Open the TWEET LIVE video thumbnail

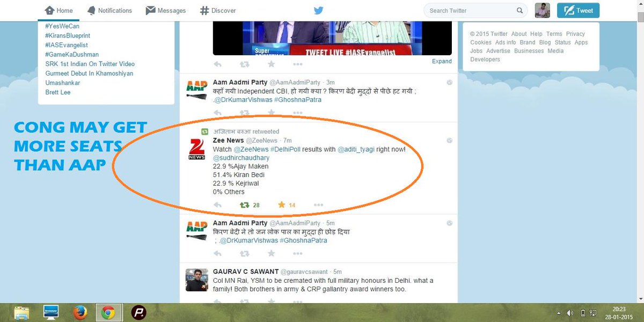[333, 38]
